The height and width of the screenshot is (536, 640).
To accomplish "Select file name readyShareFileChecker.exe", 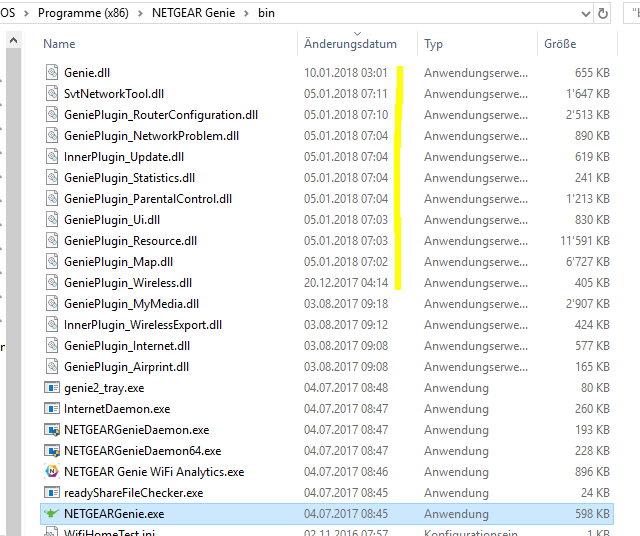I will [x=133, y=493].
